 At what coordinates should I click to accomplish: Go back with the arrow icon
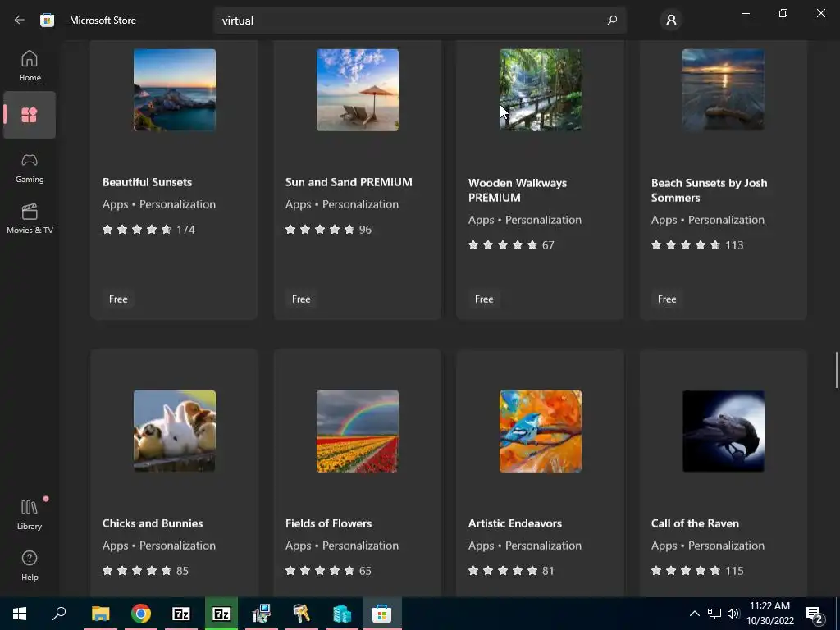click(x=20, y=21)
